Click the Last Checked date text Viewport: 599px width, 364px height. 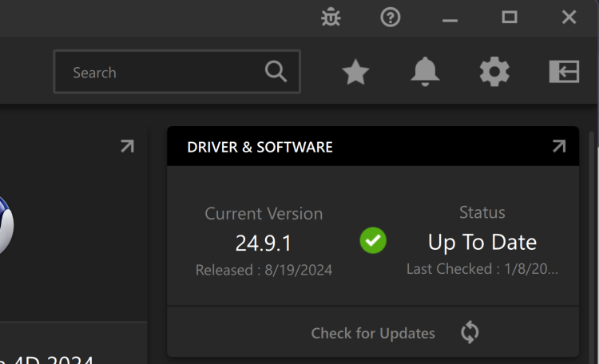pos(482,269)
